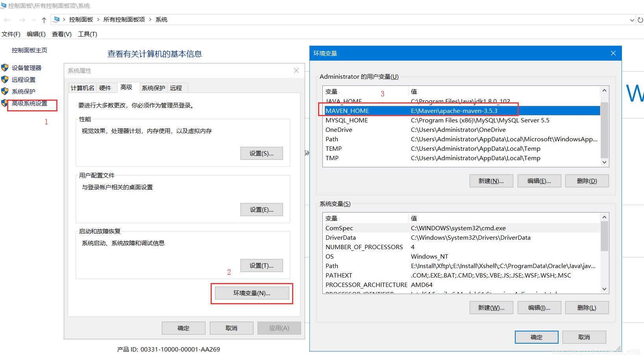644x359 pixels.
Task: Click 编辑(I) system variable button
Action: point(539,308)
